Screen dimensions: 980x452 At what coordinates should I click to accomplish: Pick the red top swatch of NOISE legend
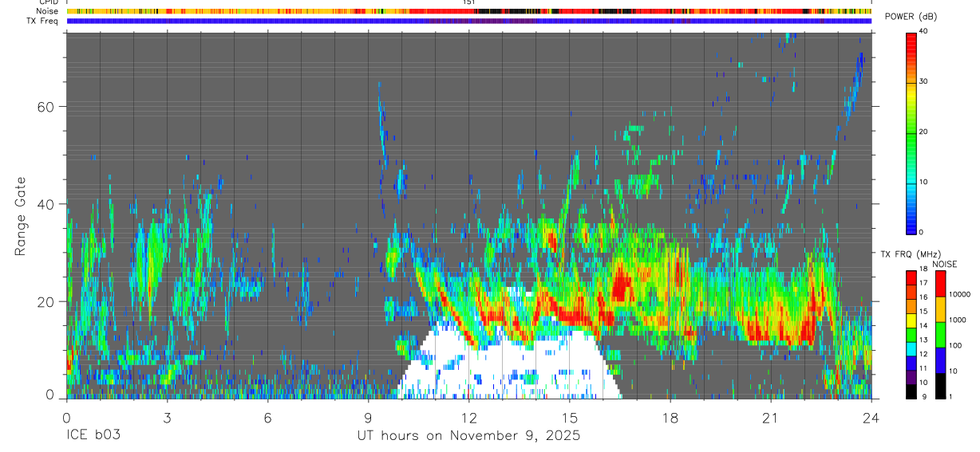[x=941, y=284]
